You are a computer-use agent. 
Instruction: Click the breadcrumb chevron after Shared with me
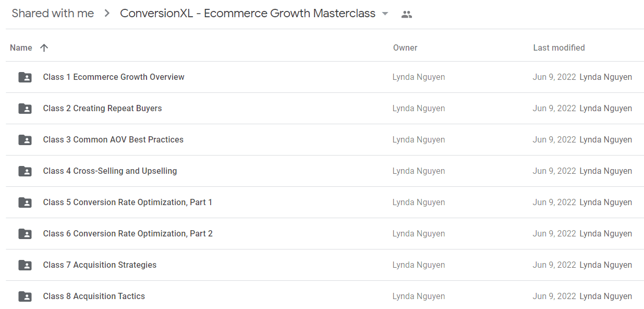tap(107, 14)
